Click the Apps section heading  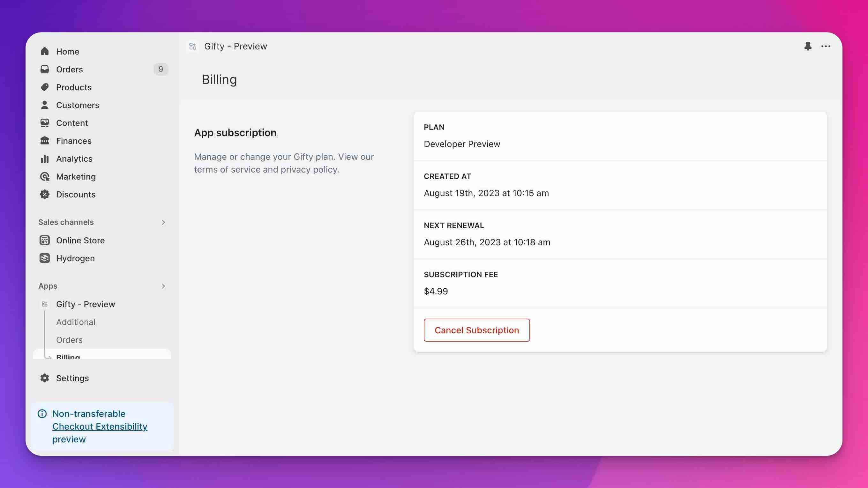[48, 286]
